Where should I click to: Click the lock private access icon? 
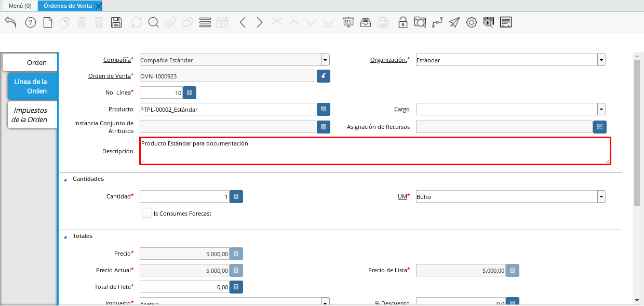[403, 22]
